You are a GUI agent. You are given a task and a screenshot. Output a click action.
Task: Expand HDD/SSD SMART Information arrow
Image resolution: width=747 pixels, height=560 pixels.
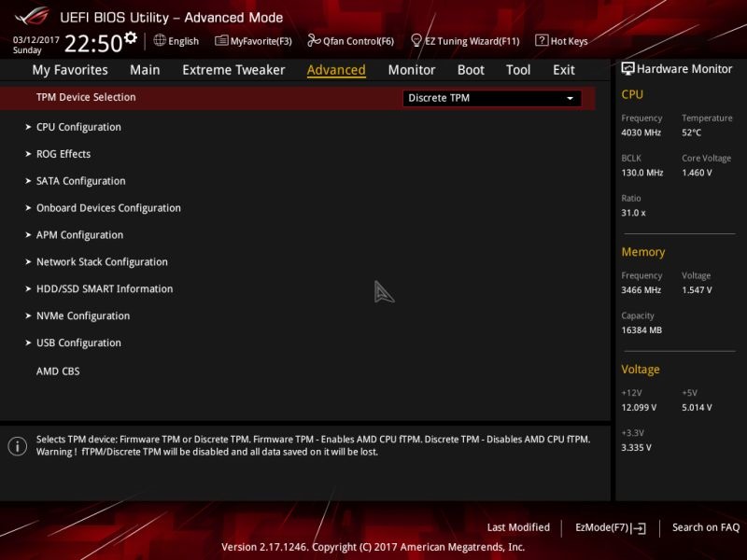[x=28, y=289]
